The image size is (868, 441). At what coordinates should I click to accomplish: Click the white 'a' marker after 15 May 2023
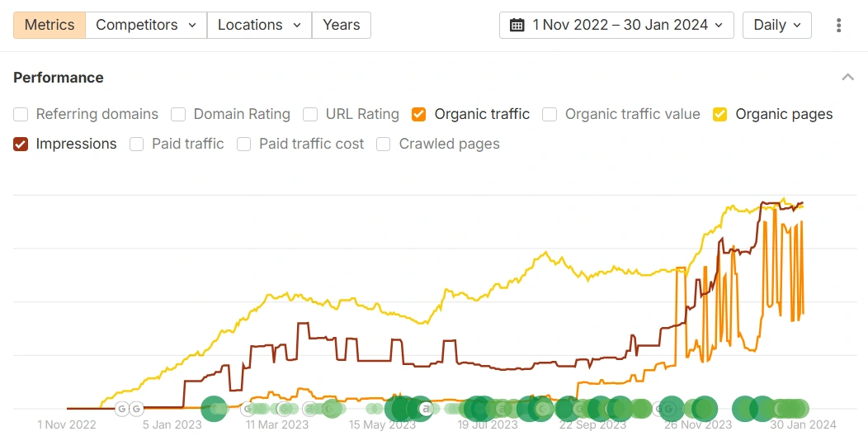pyautogui.click(x=426, y=408)
